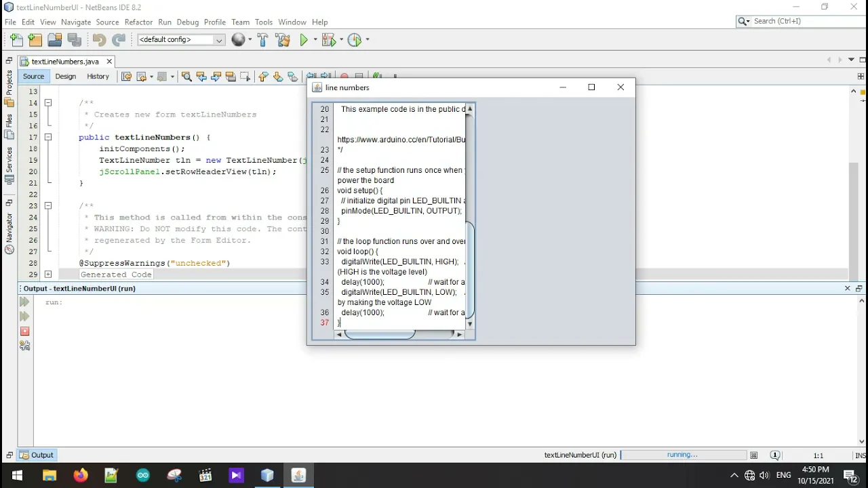Switch to the History view
This screenshot has height=488, width=868.
point(98,77)
